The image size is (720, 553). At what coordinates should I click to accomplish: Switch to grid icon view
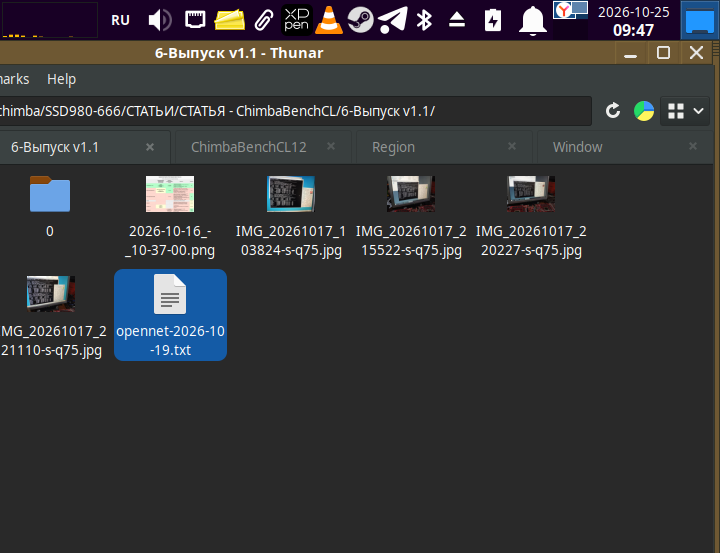pyautogui.click(x=675, y=111)
